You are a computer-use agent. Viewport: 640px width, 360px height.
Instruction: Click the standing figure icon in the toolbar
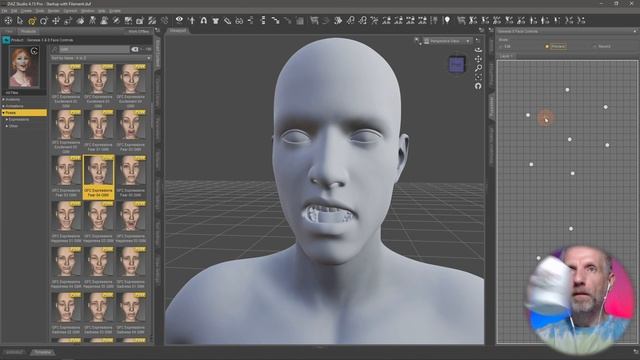(92, 20)
